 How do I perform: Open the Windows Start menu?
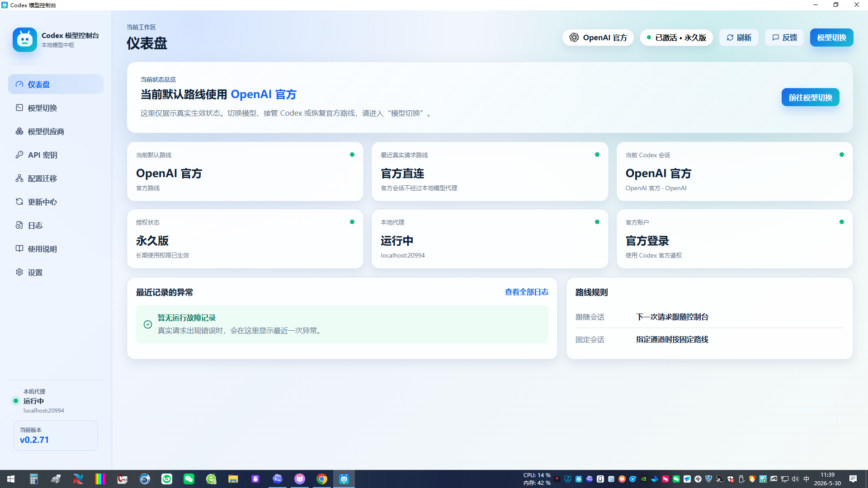(x=11, y=479)
